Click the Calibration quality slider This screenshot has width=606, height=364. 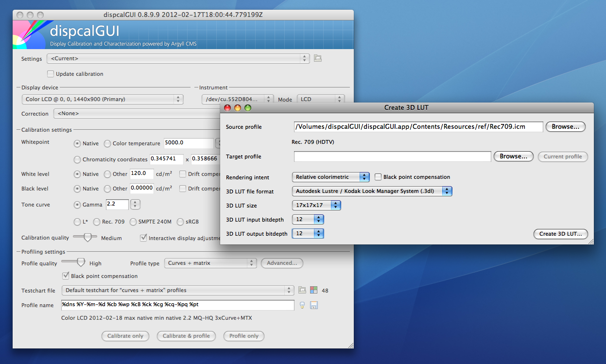(85, 237)
